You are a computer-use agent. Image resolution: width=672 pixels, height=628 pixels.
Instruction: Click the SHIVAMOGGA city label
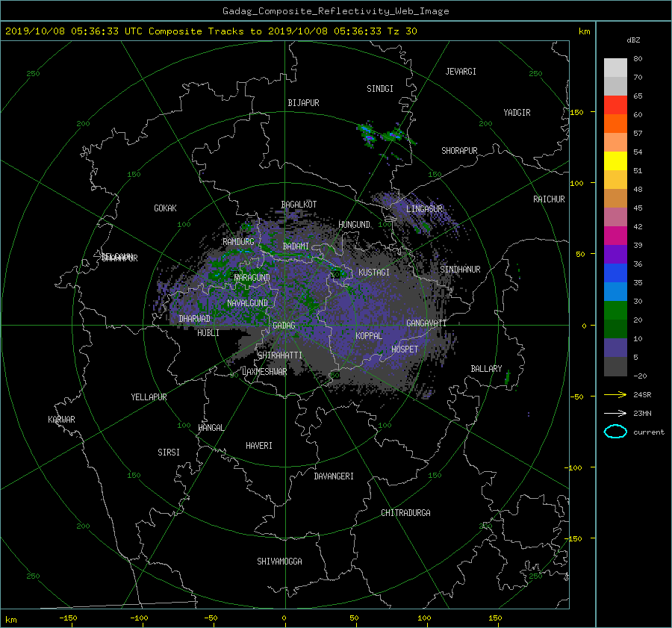tap(279, 562)
